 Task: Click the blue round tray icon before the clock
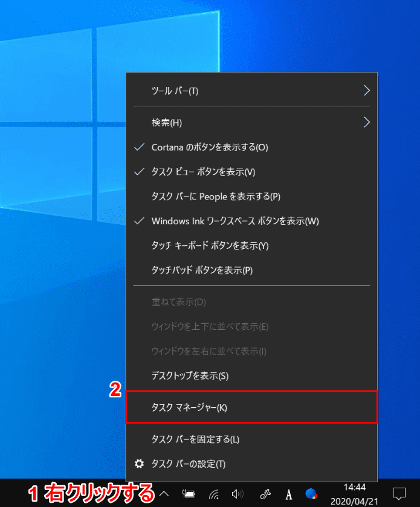[x=311, y=494]
